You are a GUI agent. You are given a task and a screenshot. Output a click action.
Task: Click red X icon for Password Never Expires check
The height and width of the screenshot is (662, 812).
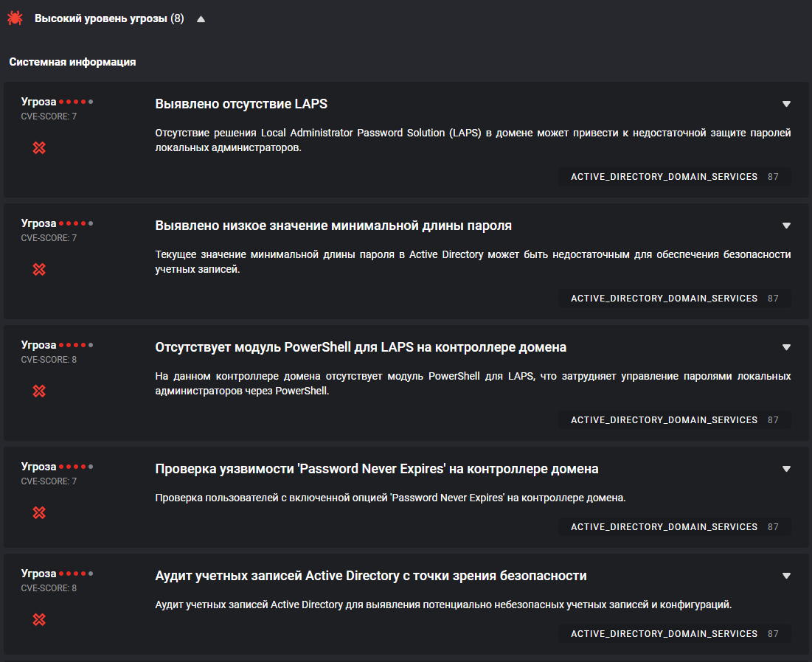coord(40,513)
